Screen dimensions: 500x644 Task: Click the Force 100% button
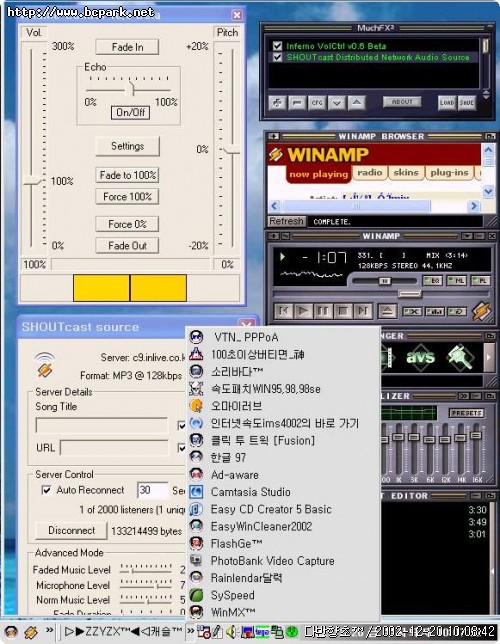(x=127, y=196)
